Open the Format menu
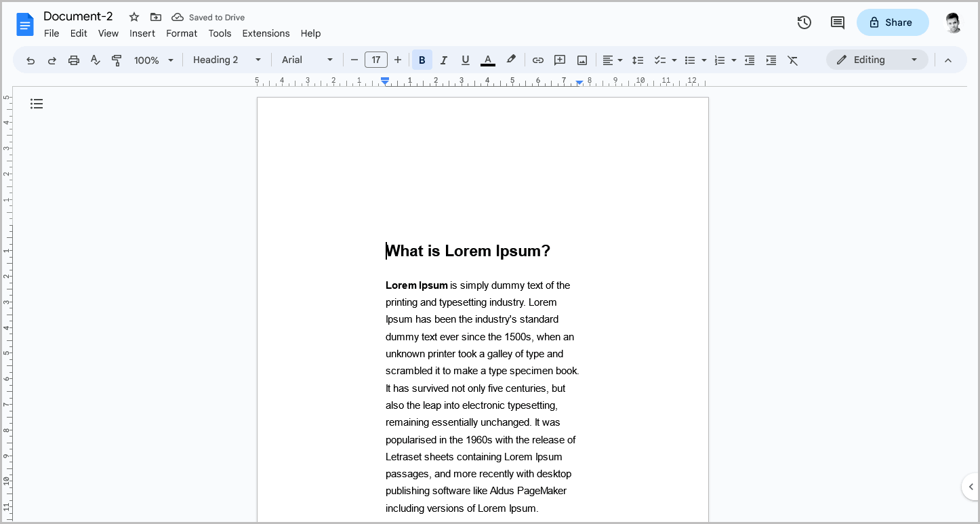Screen dimensions: 980x524 (181, 33)
